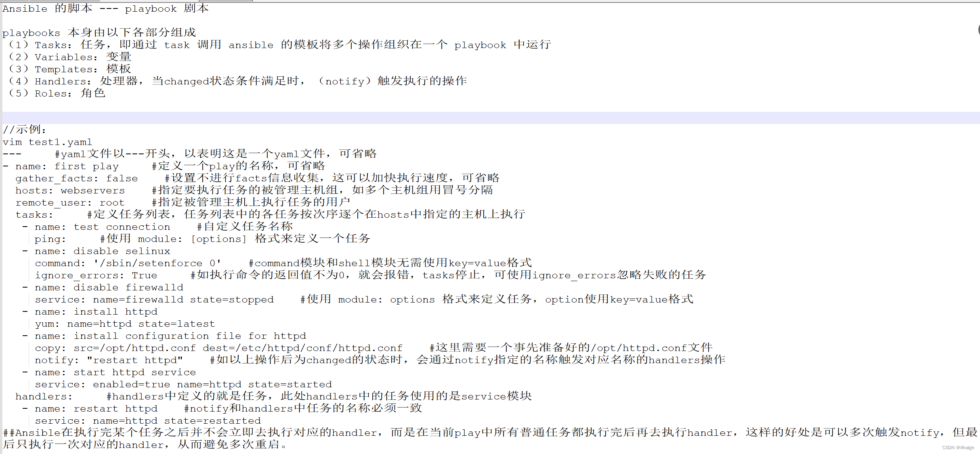Screen dimensions: 980x454
Task: Click 'notify: "restart httpd"' text
Action: pyautogui.click(x=109, y=360)
